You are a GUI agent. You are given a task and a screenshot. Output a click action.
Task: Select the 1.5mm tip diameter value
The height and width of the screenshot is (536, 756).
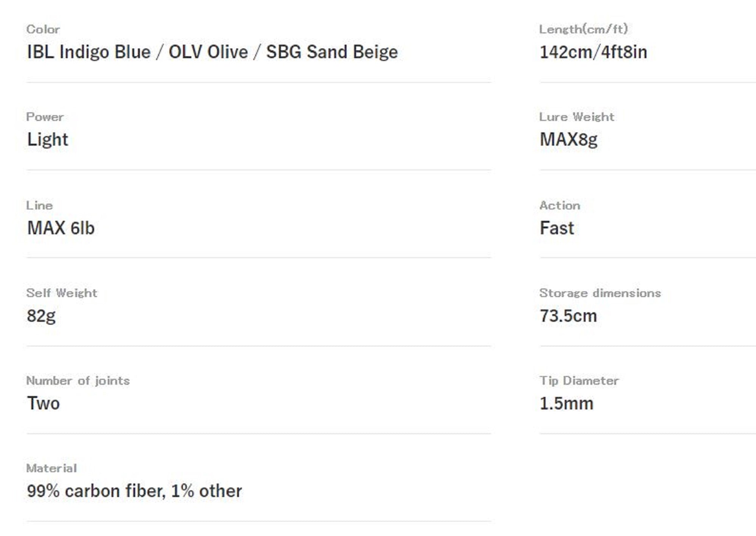pos(566,403)
